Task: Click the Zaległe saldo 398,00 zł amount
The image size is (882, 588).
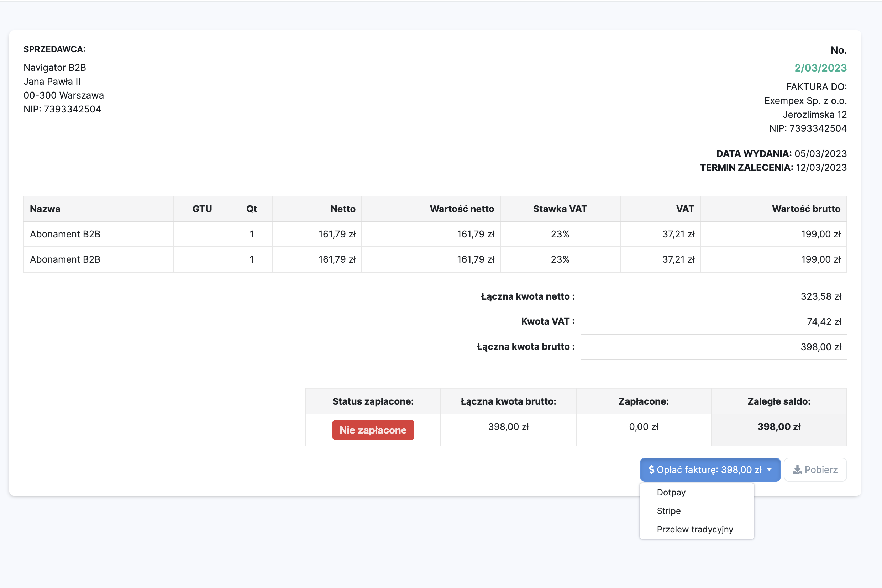Action: pyautogui.click(x=778, y=427)
